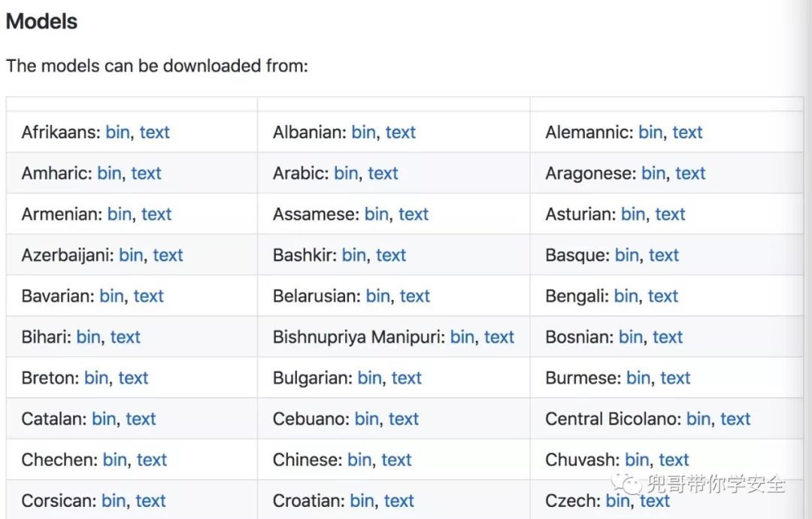Click the Assamese bin link

(x=377, y=214)
